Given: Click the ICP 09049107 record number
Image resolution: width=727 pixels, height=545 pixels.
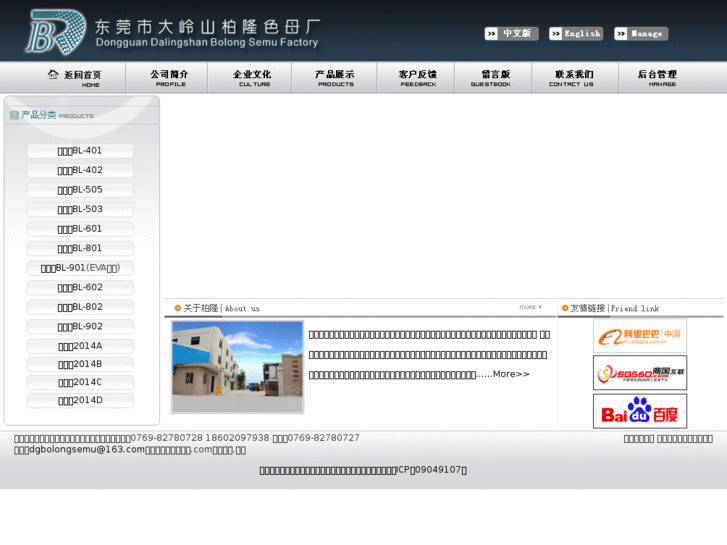Looking at the screenshot, I should pos(431,470).
